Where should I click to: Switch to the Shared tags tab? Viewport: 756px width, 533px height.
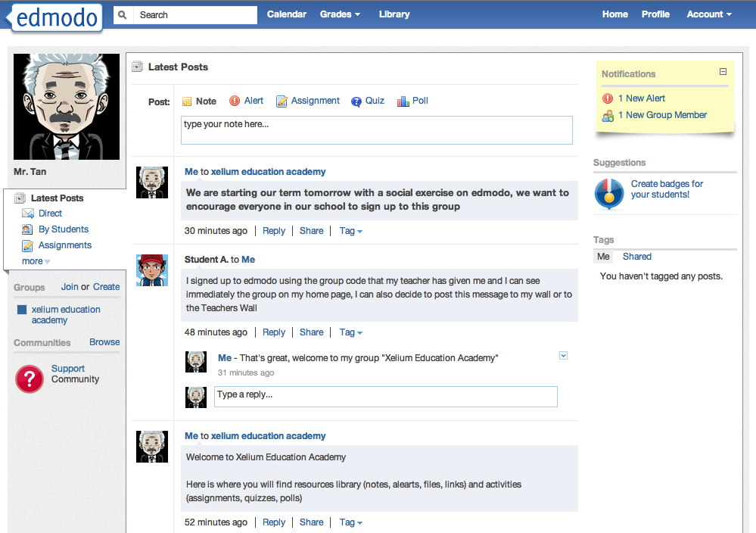(x=636, y=256)
